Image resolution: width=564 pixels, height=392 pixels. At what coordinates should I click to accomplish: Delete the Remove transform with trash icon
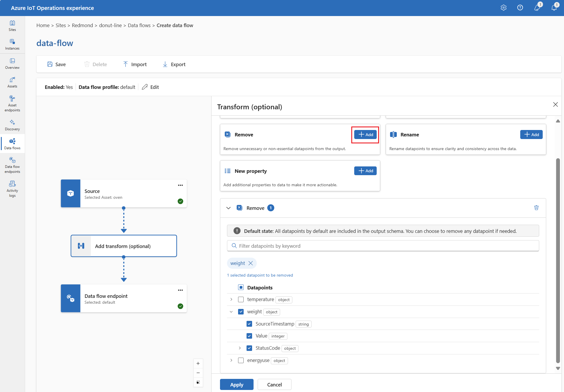point(536,208)
